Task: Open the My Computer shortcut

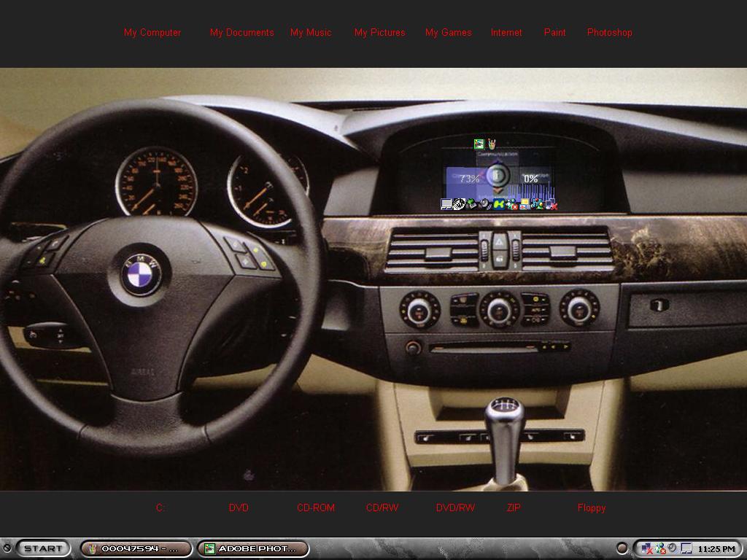Action: (152, 33)
